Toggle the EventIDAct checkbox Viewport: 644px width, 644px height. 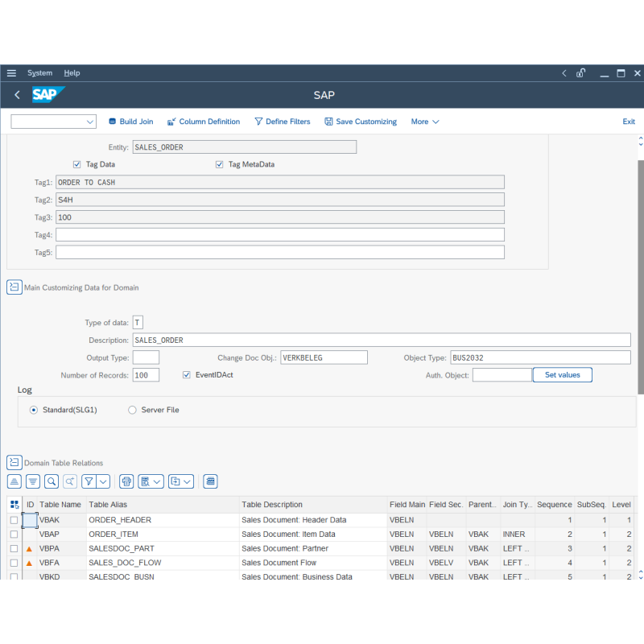187,374
